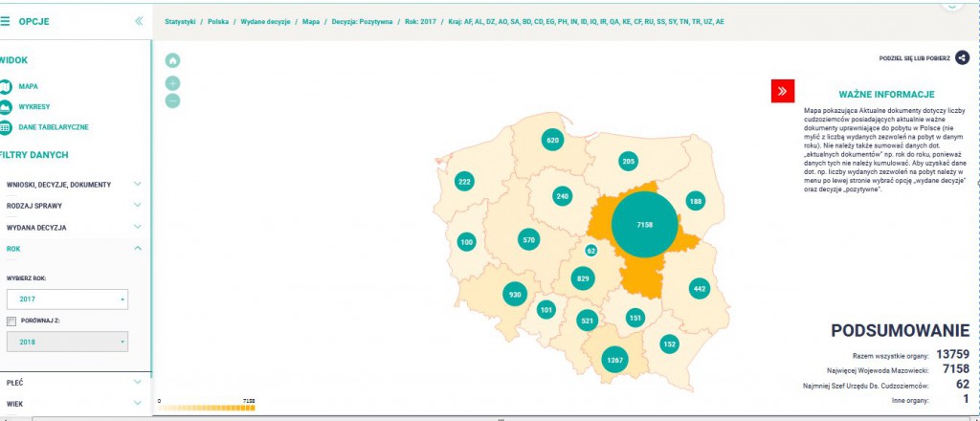Screen dimensions: 980x421
Task: Zoom in on map with plus button
Action: tap(172, 82)
